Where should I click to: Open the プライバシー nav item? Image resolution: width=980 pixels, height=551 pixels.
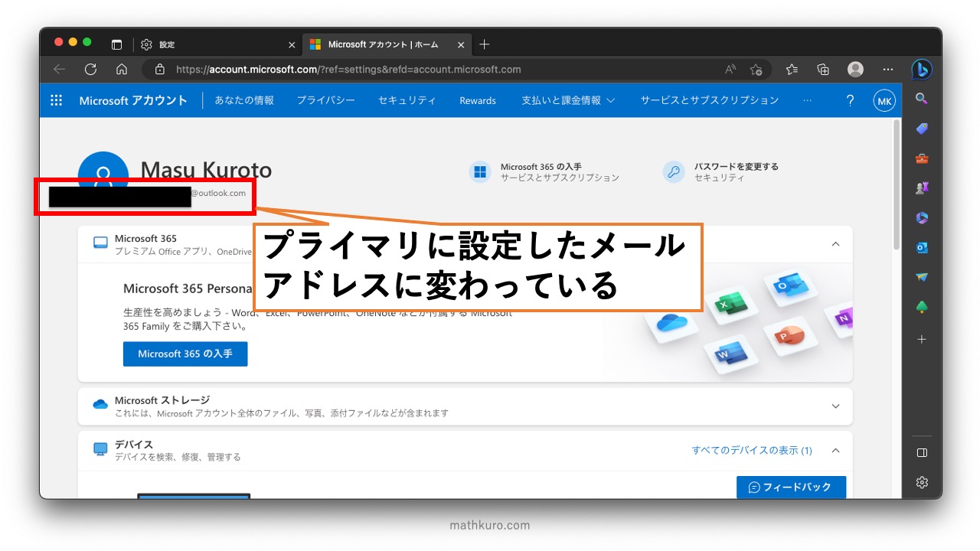[325, 100]
